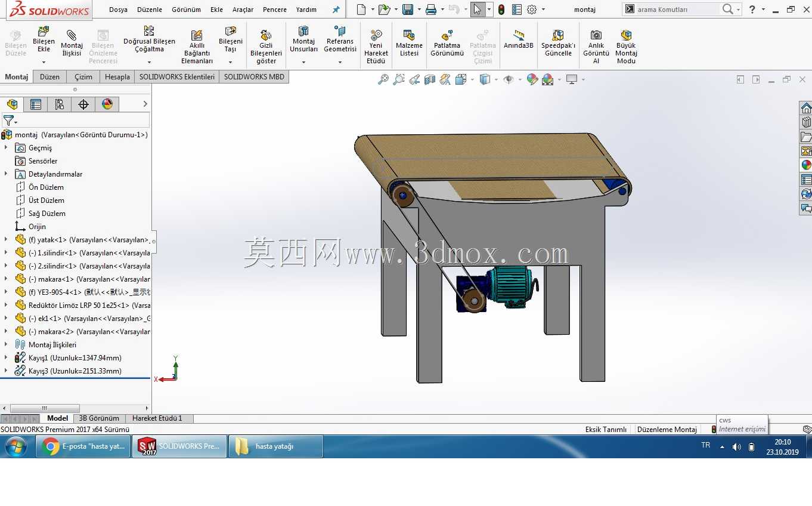Click the Patlatma Görünümü exploded view tool

tap(447, 44)
